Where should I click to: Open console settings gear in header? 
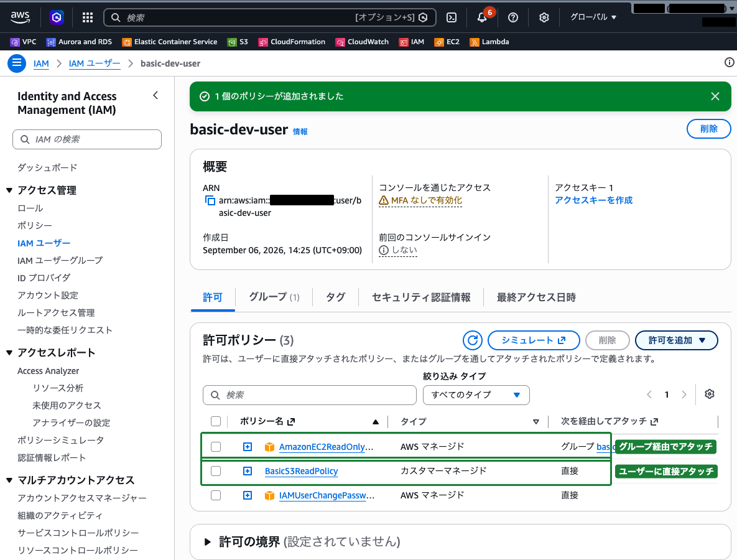544,17
